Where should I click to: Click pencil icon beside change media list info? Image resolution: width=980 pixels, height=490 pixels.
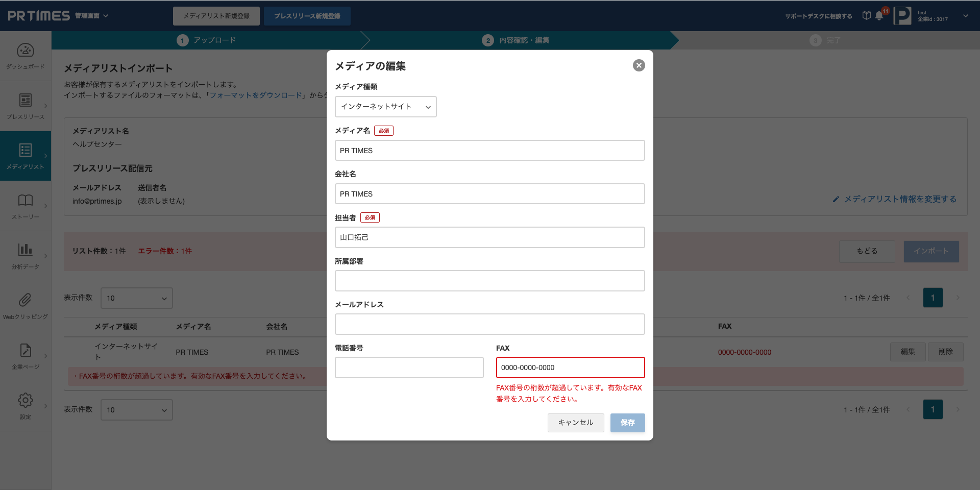tap(836, 199)
